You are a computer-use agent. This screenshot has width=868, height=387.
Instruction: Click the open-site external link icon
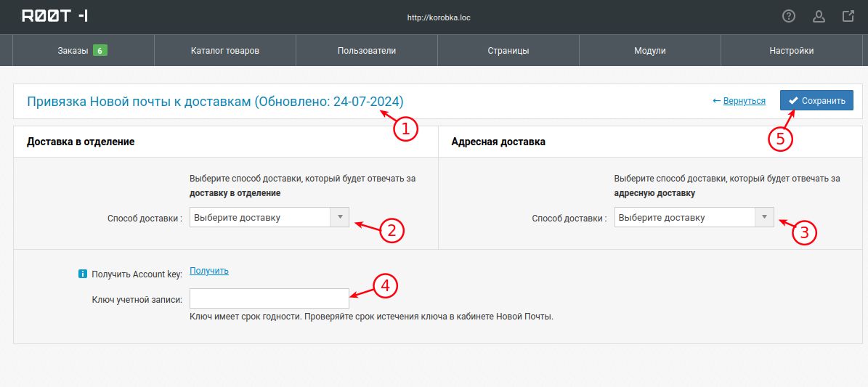click(848, 17)
